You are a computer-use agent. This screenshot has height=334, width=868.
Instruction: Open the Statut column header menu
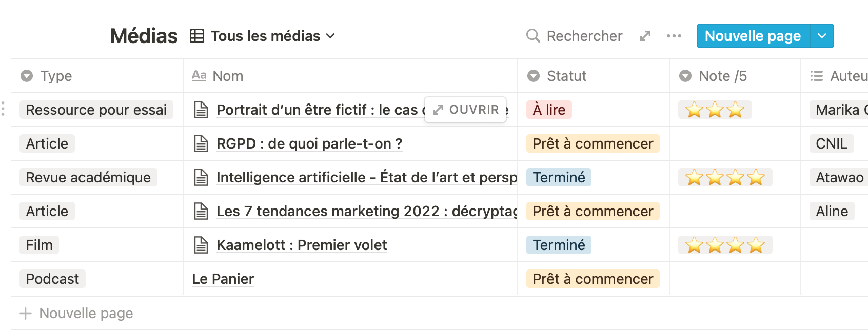pos(594,76)
